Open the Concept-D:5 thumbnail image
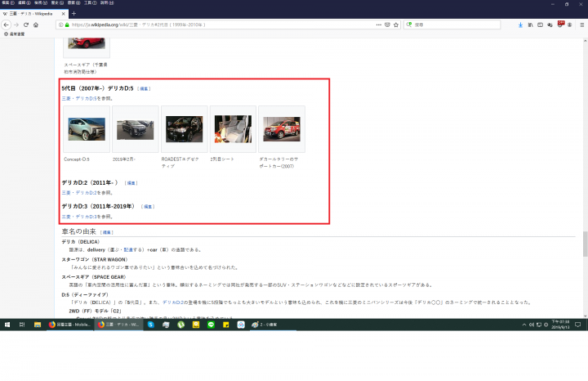 tap(87, 128)
